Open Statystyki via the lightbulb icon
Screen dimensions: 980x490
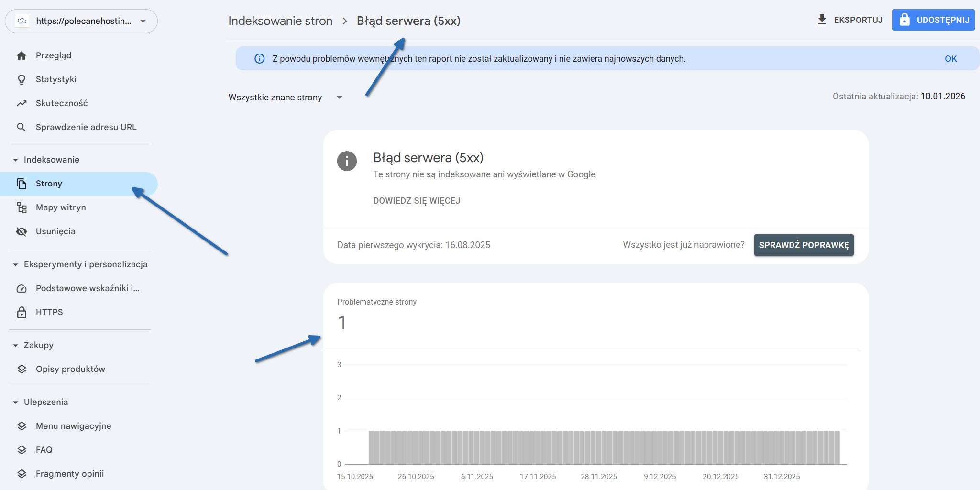(22, 79)
